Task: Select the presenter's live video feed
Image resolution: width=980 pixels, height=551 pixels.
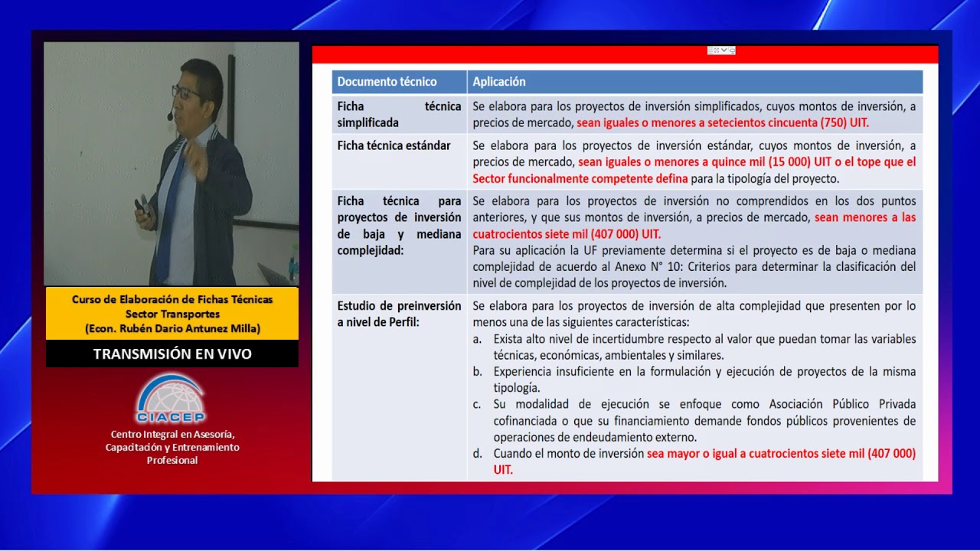Action: click(171, 164)
